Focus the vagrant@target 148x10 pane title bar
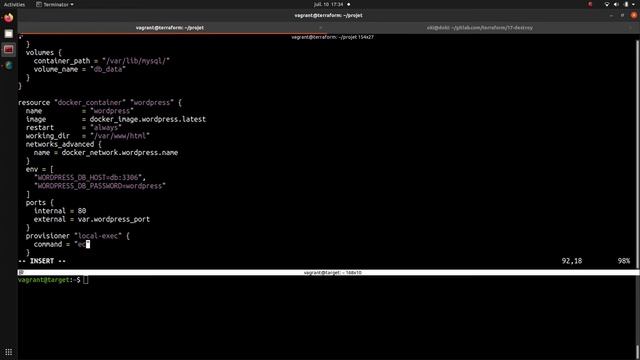Image resolution: width=640 pixels, height=360 pixels. (x=332, y=272)
